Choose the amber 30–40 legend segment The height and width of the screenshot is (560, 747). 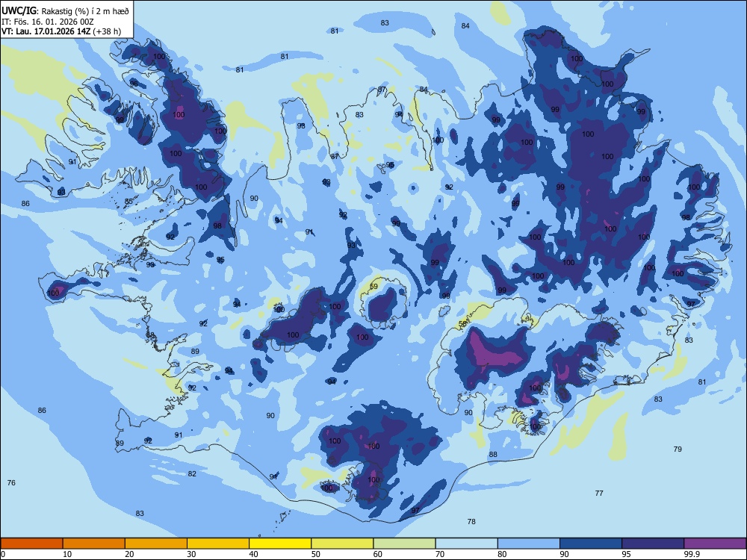218,544
